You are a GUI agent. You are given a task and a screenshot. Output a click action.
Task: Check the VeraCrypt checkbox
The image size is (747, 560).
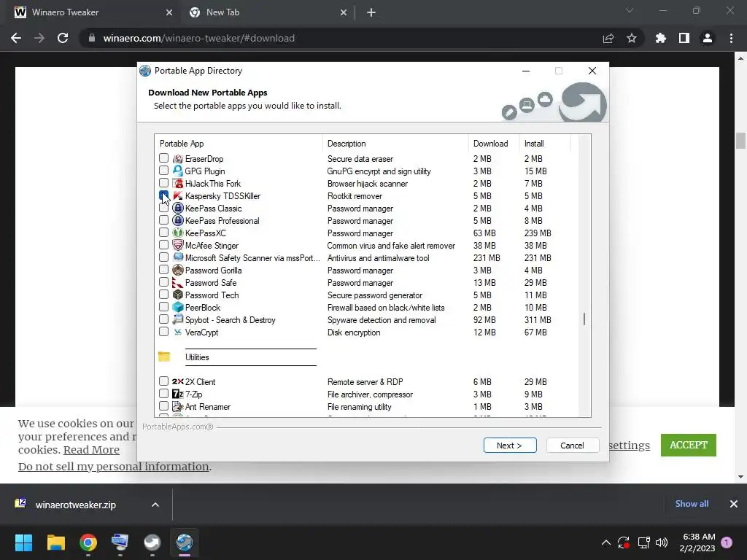coord(163,332)
